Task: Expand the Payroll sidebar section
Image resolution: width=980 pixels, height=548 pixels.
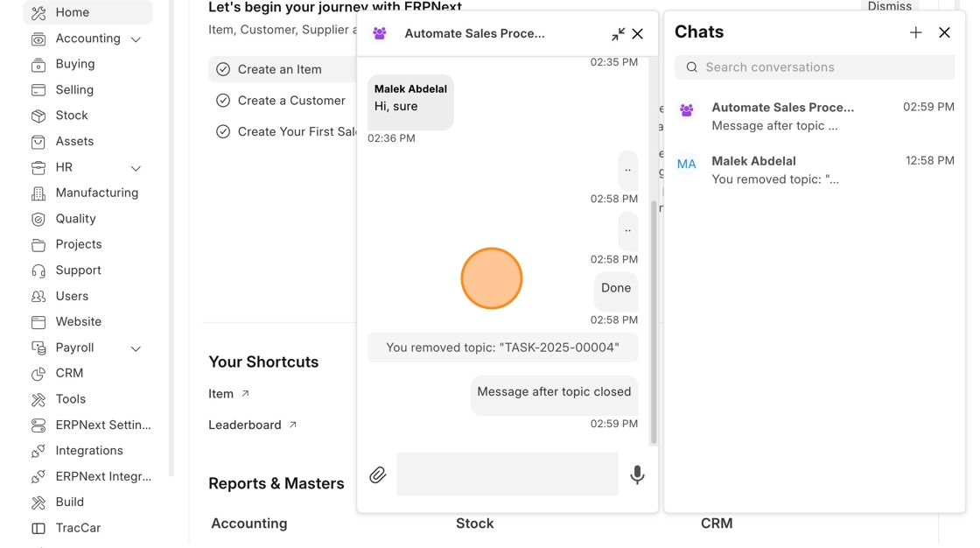Action: pyautogui.click(x=136, y=348)
